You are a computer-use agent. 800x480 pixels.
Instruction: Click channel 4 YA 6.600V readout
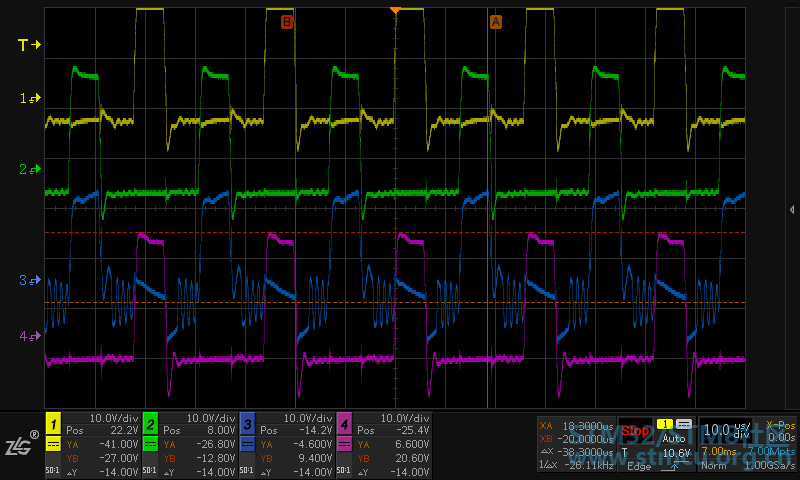pyautogui.click(x=393, y=445)
